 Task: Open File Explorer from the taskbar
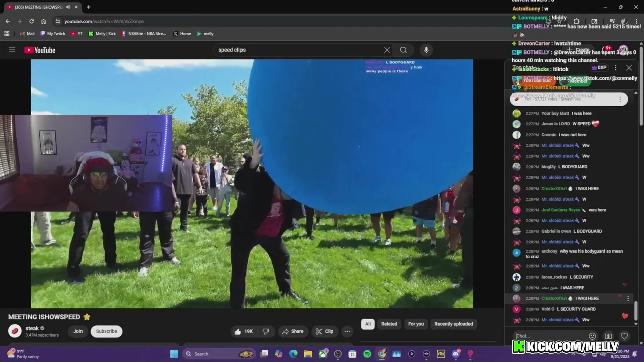pyautogui.click(x=308, y=354)
